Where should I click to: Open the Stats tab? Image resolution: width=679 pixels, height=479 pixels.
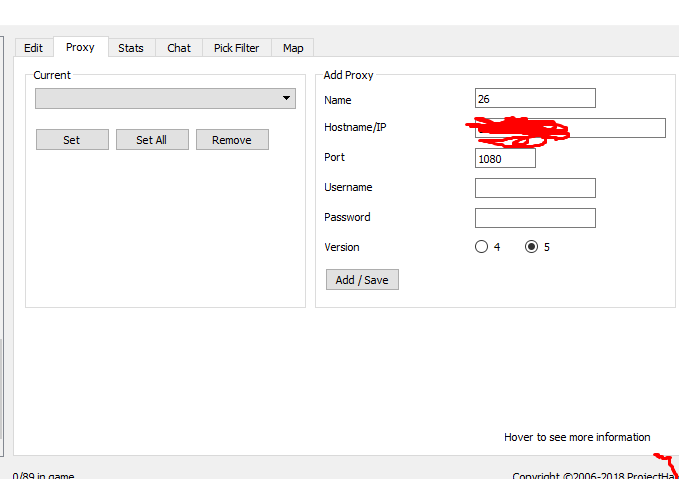point(131,48)
